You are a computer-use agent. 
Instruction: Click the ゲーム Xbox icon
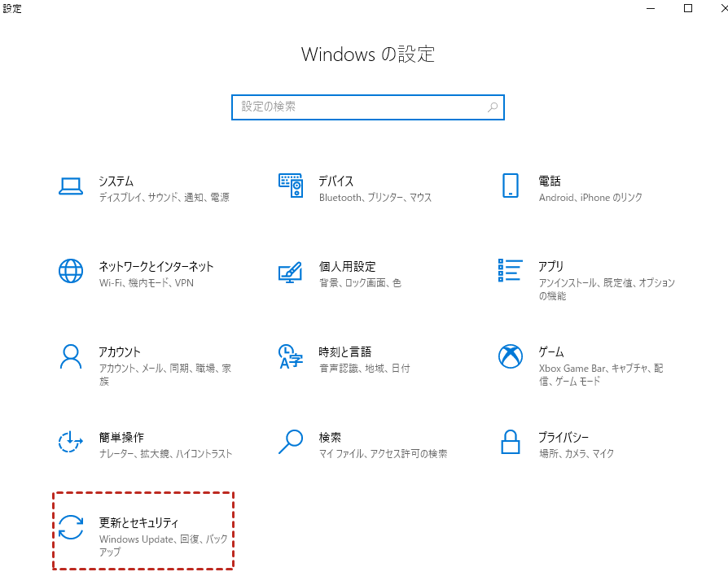(x=511, y=356)
